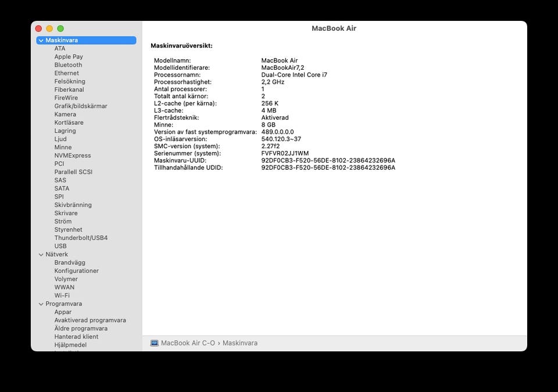Viewport: 558px width, 392px height.
Task: Open SPI entry in sidebar
Action: tap(59, 196)
